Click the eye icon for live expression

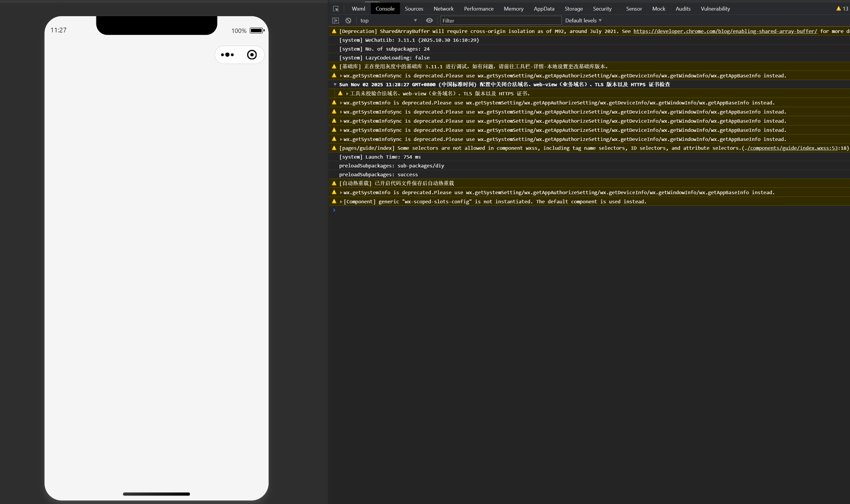429,20
